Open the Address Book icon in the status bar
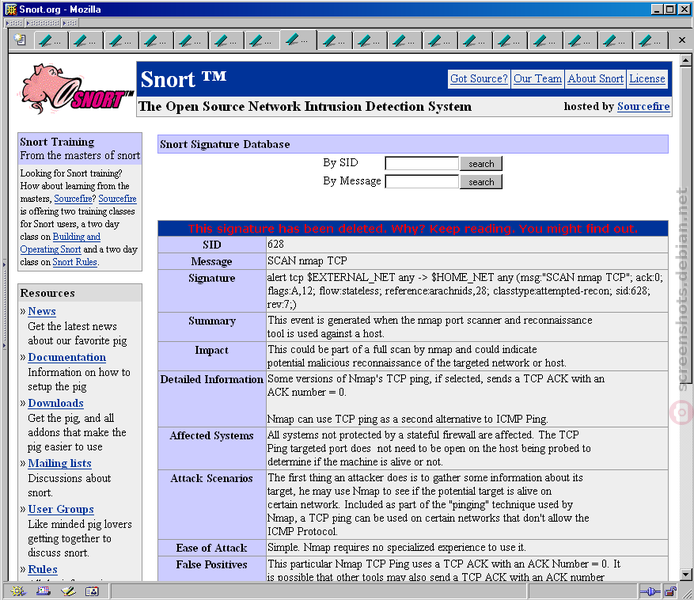The width and height of the screenshot is (694, 600). click(92, 591)
